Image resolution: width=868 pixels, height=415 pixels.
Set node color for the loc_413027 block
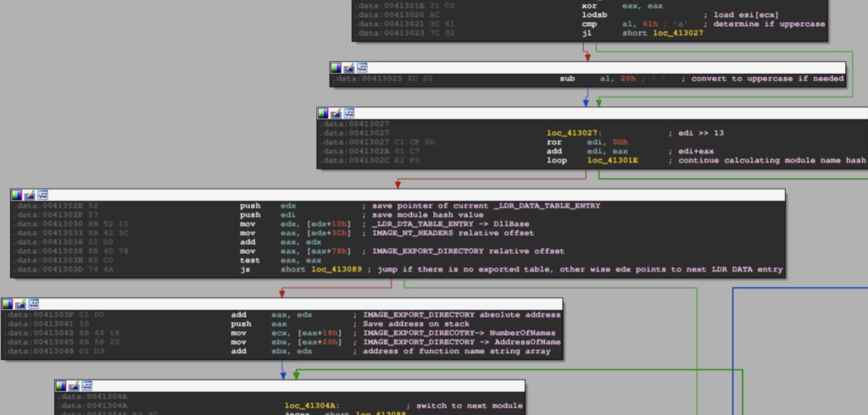(323, 113)
